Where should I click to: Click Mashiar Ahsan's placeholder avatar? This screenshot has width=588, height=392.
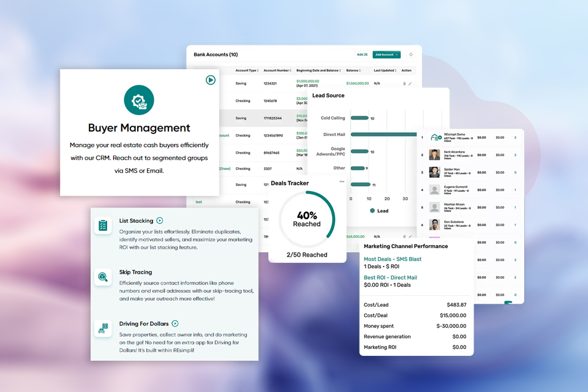(435, 208)
